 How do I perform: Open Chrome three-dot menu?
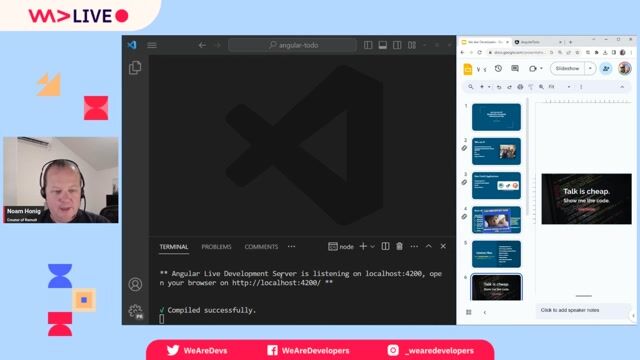(x=631, y=53)
